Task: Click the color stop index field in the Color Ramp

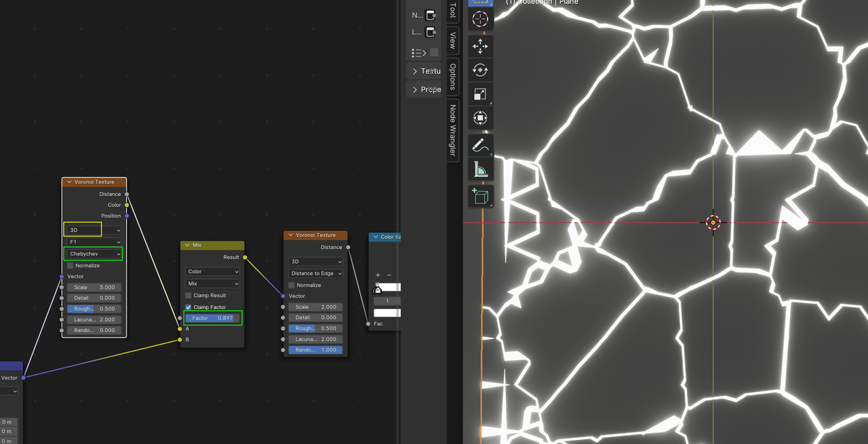Action: 387,300
